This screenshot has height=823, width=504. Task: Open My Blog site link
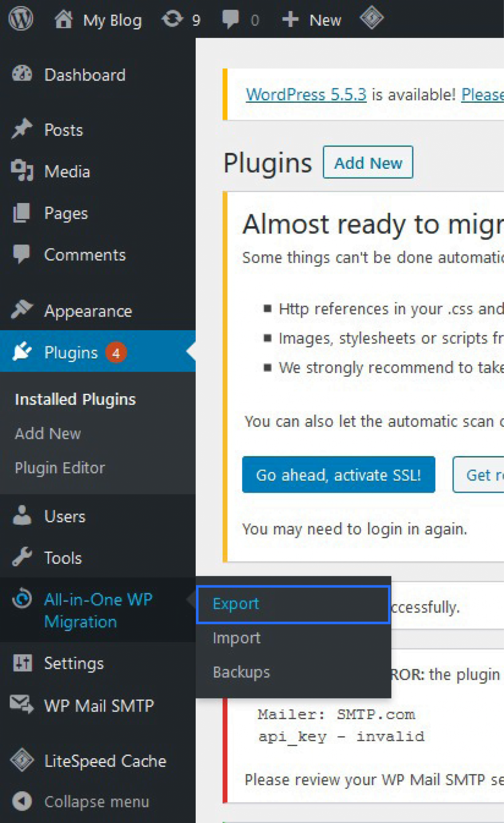[x=113, y=20]
